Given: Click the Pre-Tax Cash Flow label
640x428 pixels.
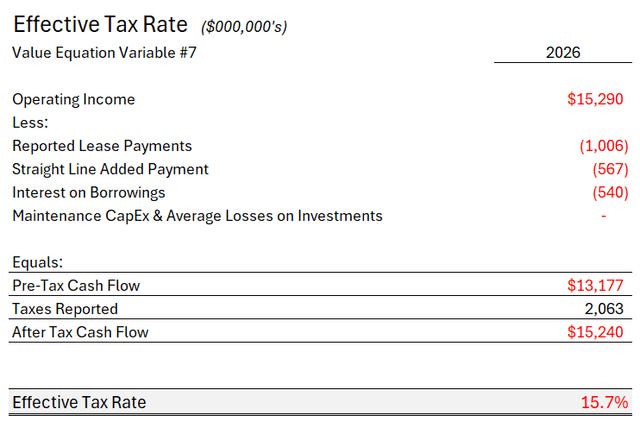Looking at the screenshot, I should [x=76, y=286].
